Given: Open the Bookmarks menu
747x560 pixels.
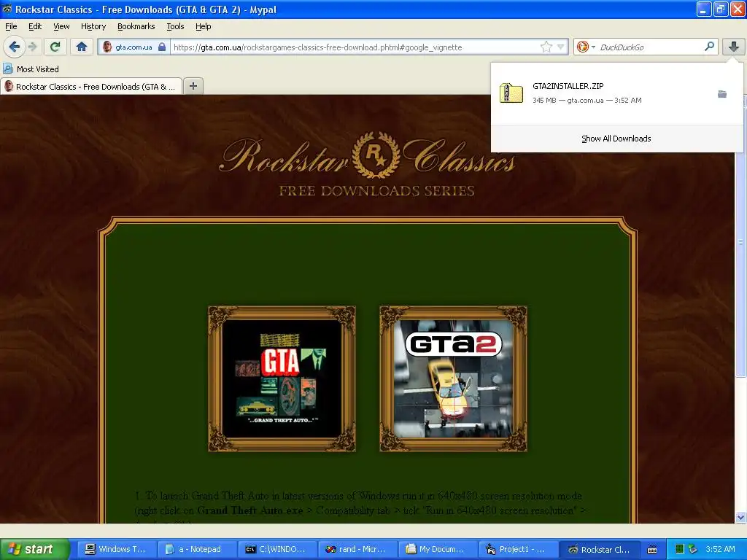Looking at the screenshot, I should [x=136, y=26].
